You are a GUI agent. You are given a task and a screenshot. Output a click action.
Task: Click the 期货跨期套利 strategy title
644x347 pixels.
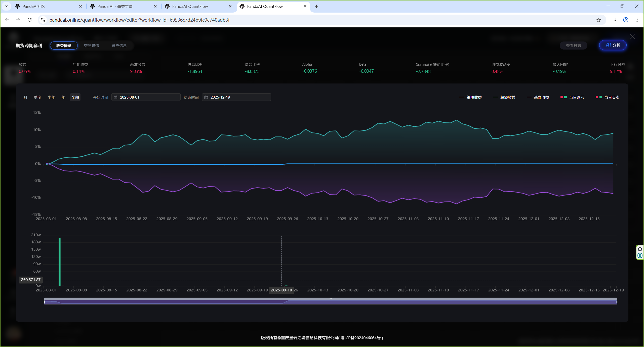29,46
